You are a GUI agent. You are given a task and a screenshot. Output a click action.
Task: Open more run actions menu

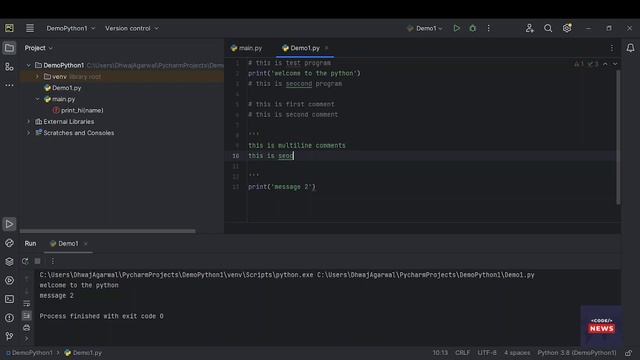click(x=489, y=28)
